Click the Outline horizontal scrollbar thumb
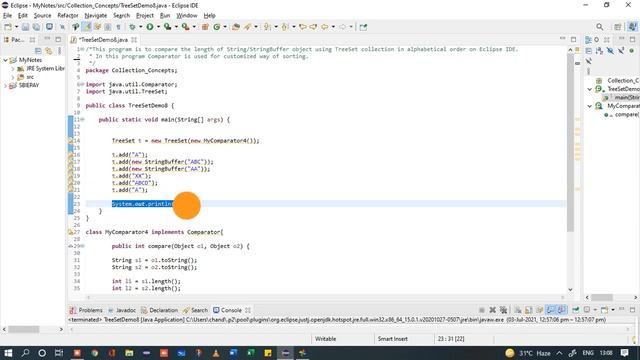Screen dimensions: 640x360 point(602,297)
